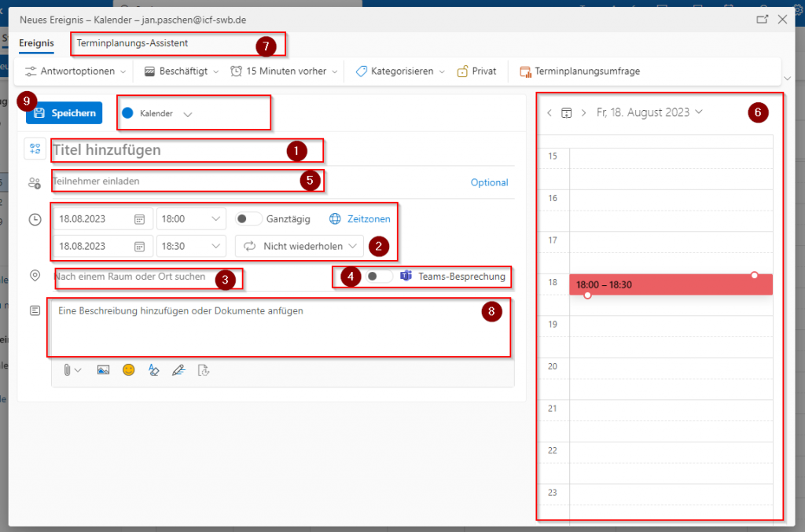Select the Ereignis tab
This screenshot has height=532, width=805.
[x=35, y=43]
